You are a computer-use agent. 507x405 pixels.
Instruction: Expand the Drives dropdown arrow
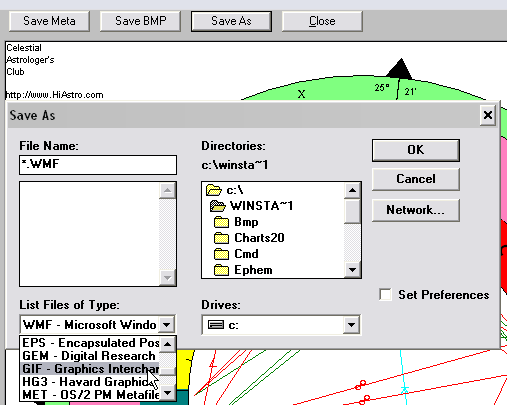click(x=351, y=324)
